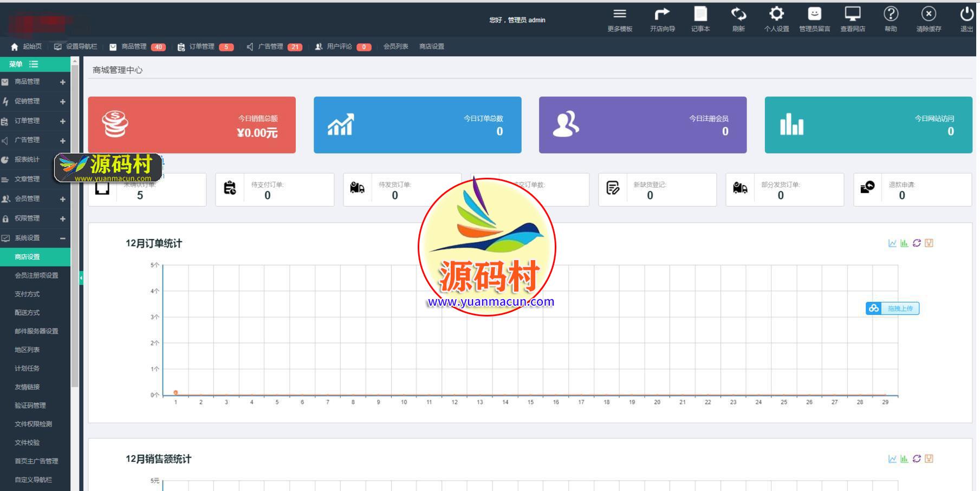Screen dimensions: 980x491
Task: Open 查看网店 monitor icon
Action: pyautogui.click(x=853, y=15)
